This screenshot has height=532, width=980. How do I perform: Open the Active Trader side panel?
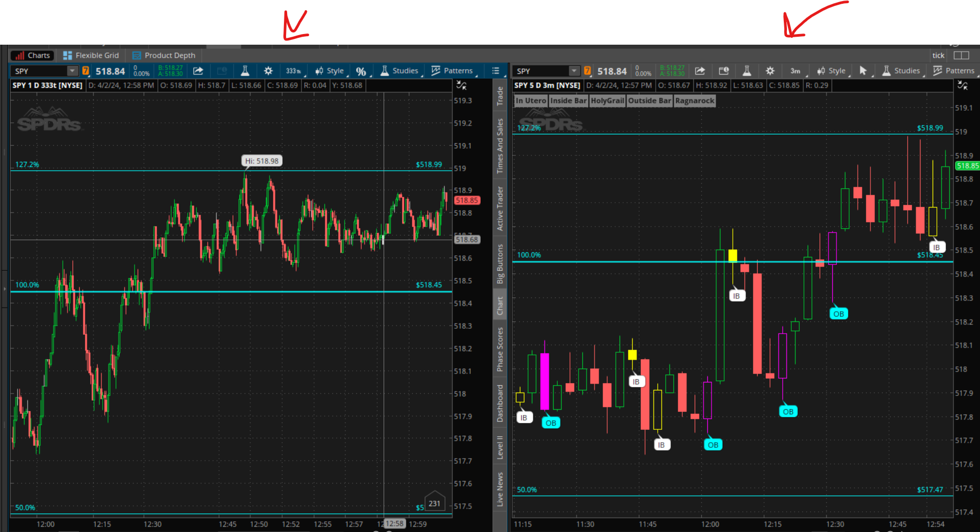click(x=500, y=209)
